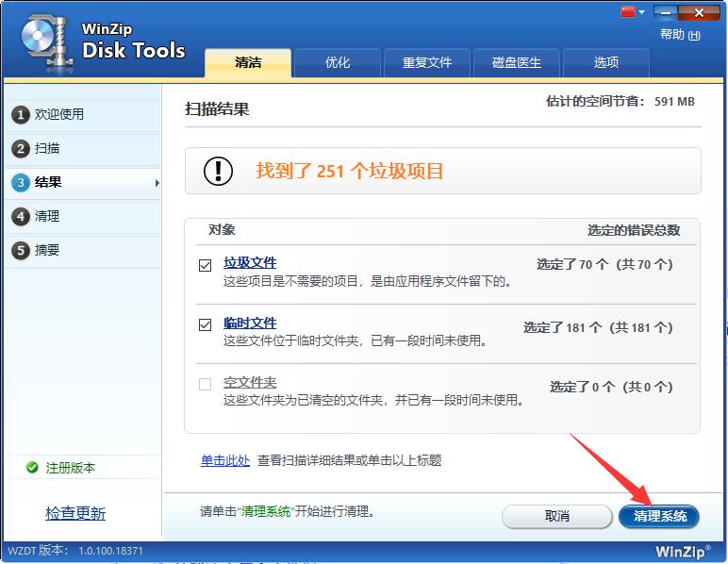Open the 重复文件 tab

pos(426,62)
